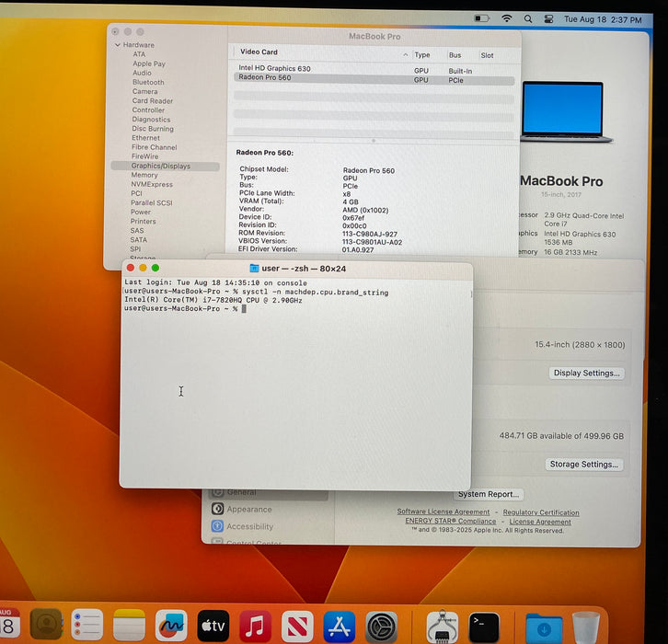Select ATA in the Hardware list
The width and height of the screenshot is (668, 644).
[x=139, y=54]
